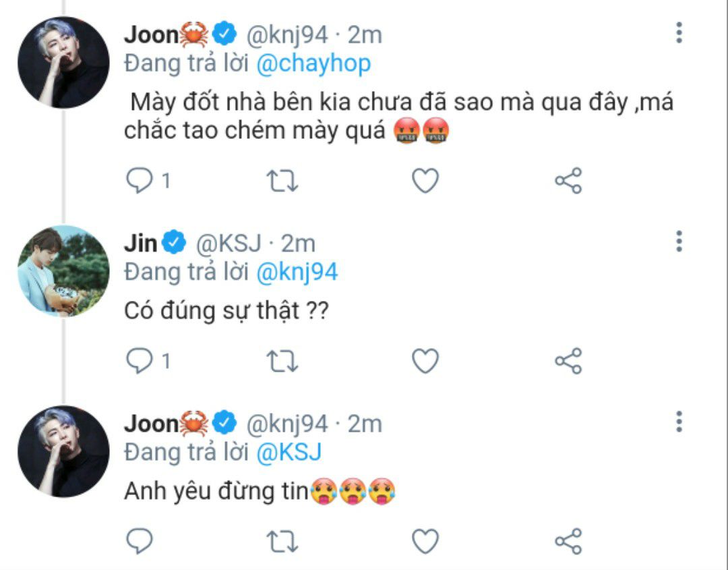Open the @chayhop mention link

tap(313, 64)
